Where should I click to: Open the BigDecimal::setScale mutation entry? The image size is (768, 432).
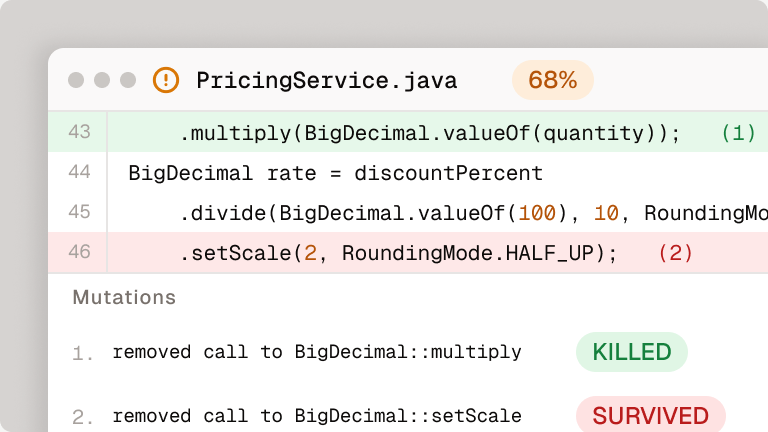(317, 416)
